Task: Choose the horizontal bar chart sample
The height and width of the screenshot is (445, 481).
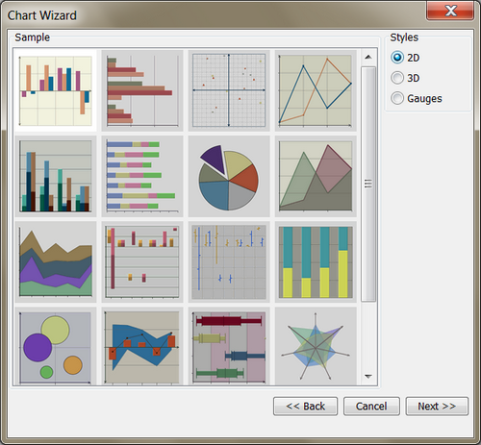Action: [x=142, y=90]
